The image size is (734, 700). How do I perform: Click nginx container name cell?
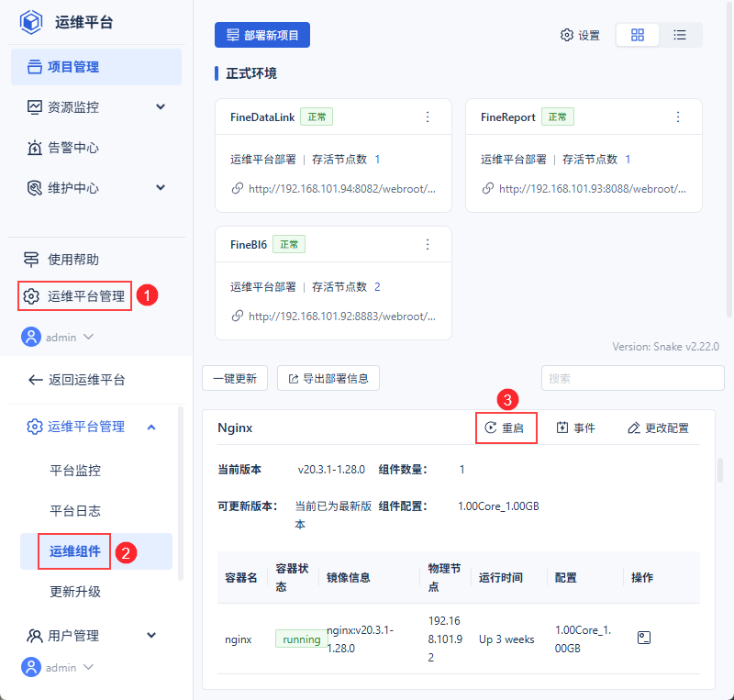coord(239,639)
